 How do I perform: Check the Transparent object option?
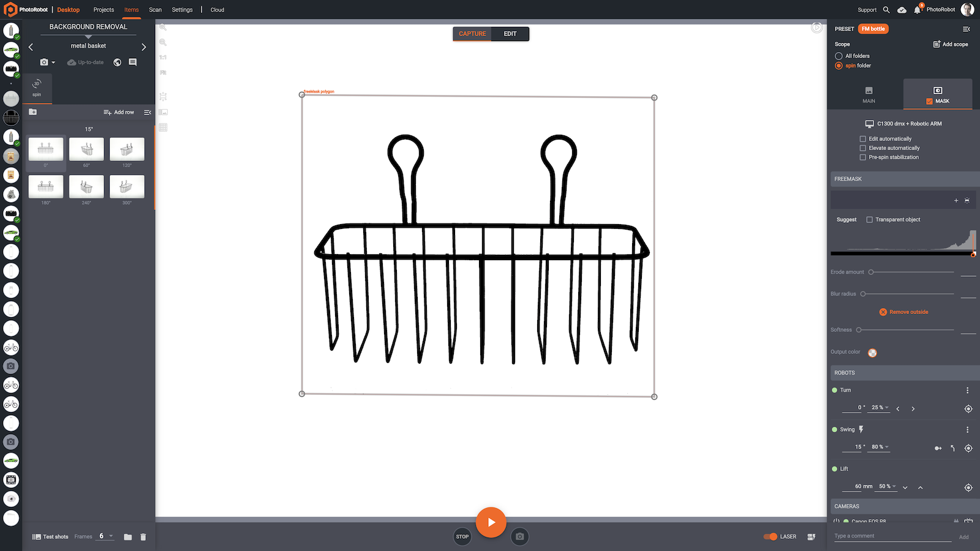869,219
